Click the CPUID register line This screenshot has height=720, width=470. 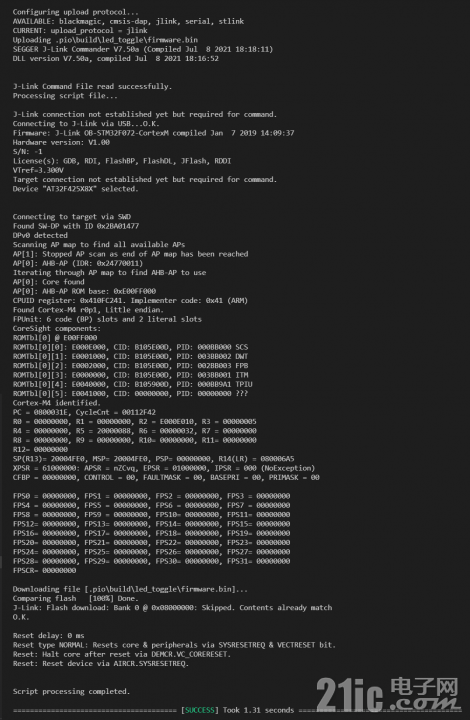(x=130, y=300)
